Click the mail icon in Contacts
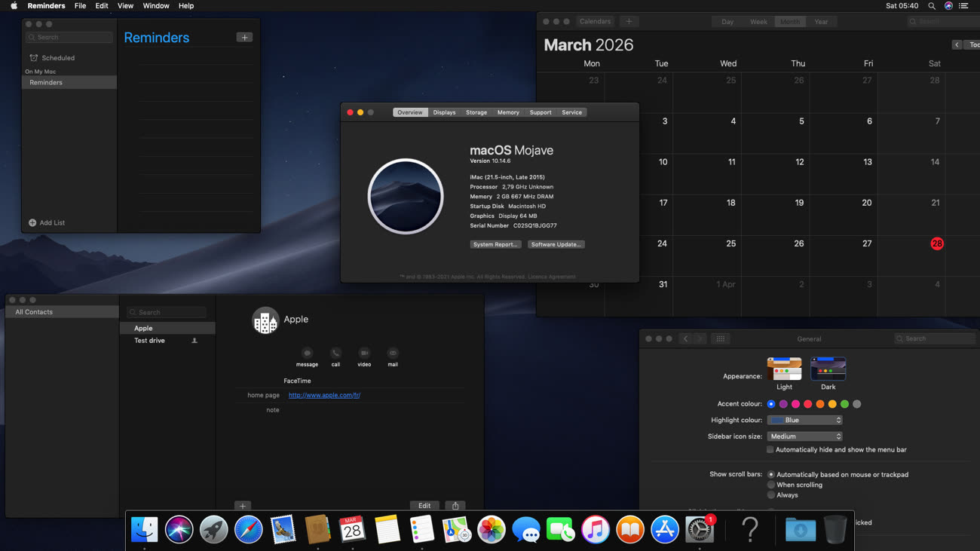 click(x=393, y=354)
